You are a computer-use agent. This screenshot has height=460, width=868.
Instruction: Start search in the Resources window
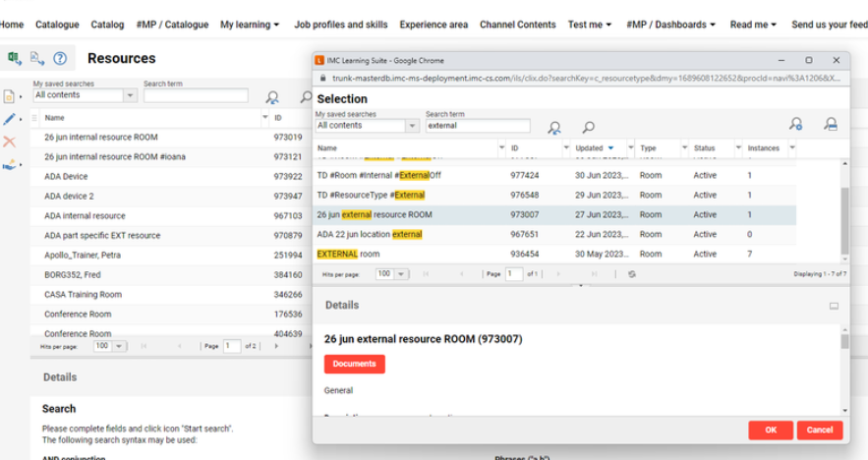tap(272, 98)
